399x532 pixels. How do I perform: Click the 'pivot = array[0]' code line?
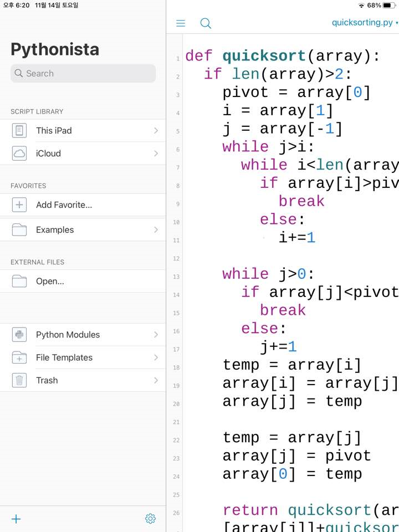pyautogui.click(x=296, y=93)
